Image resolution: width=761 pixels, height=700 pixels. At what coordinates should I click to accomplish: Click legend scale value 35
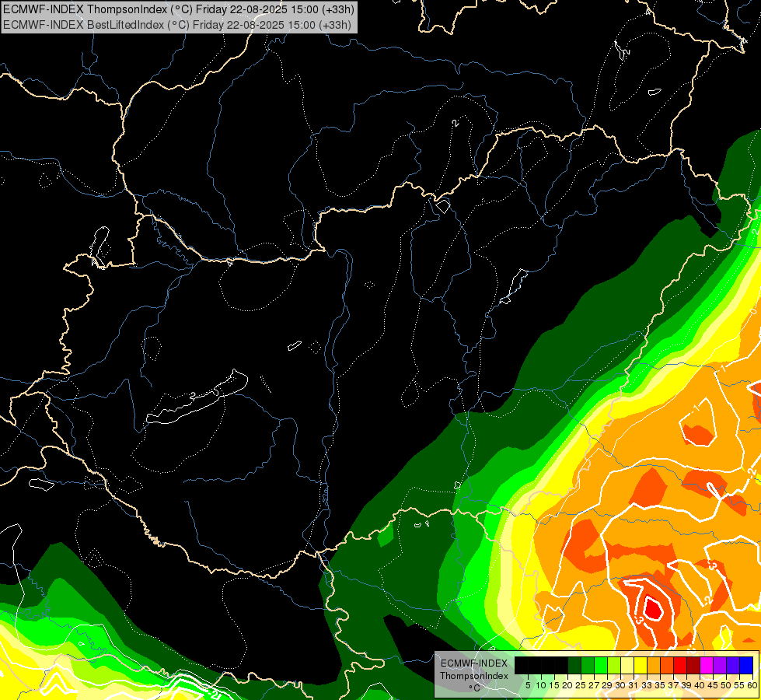660,685
